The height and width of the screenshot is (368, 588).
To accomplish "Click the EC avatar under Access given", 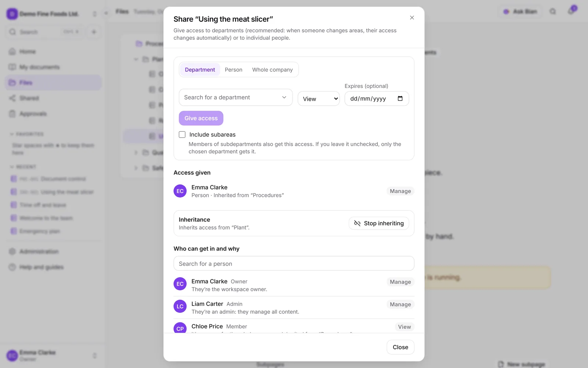I will (x=180, y=191).
